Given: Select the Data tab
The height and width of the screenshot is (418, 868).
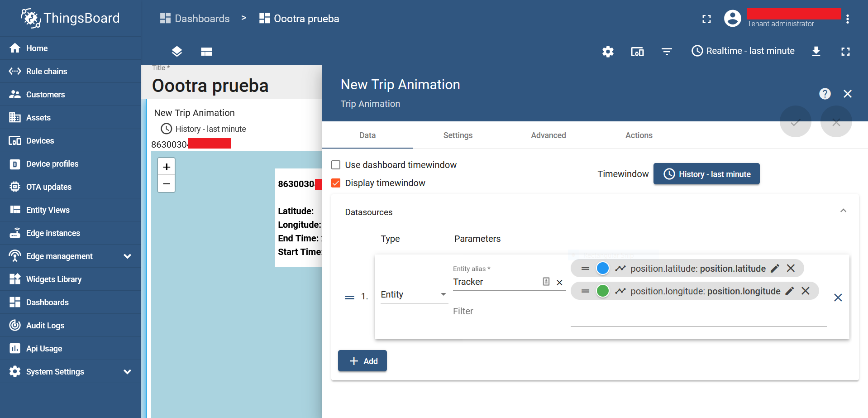Looking at the screenshot, I should point(367,135).
